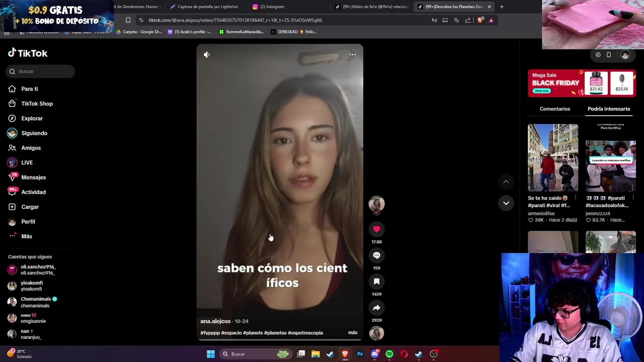The image size is (644, 362).
Task: Open options for the jemmzzzz4 video
Action: (x=633, y=198)
